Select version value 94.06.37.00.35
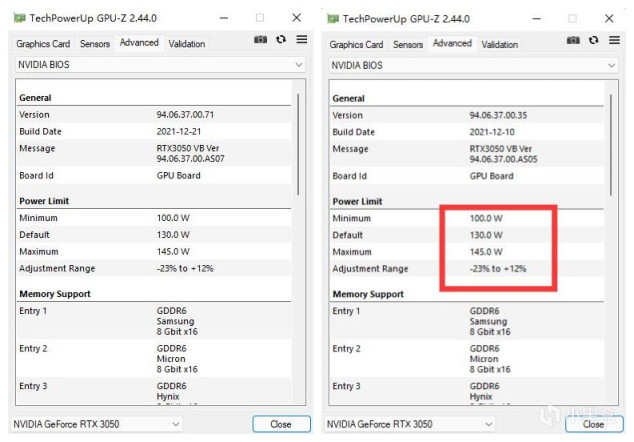 [x=498, y=115]
